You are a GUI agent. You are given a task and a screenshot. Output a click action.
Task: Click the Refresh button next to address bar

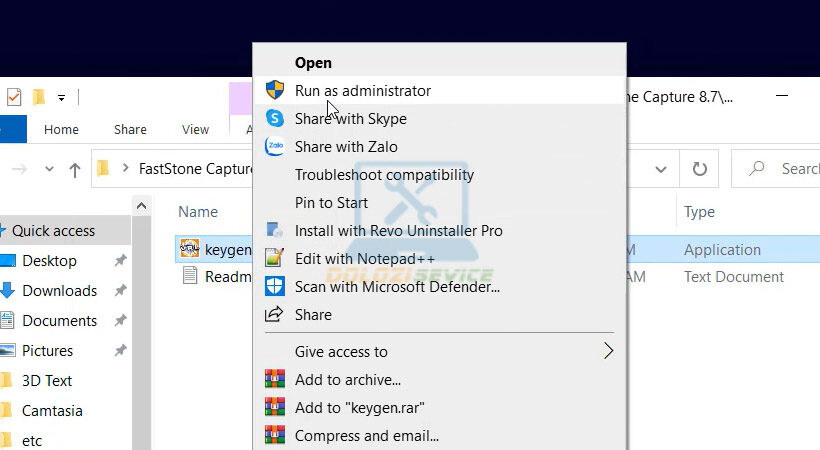(x=700, y=169)
